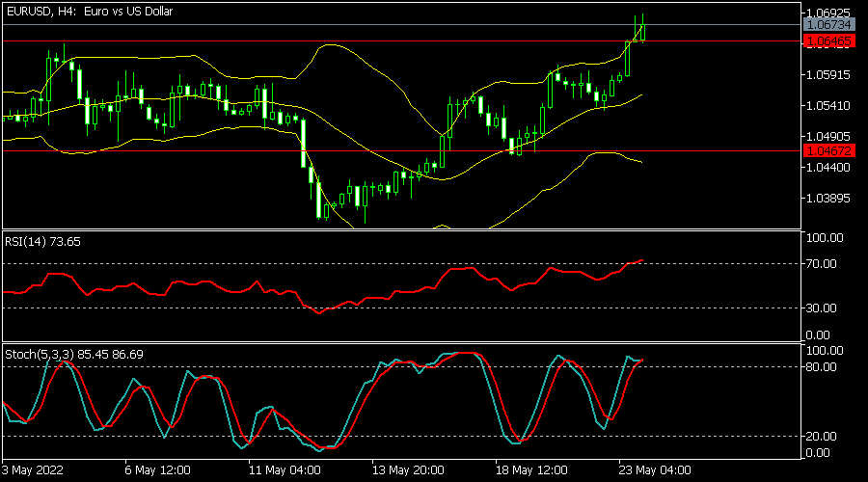
Task: Click the 1.04905 price scale value
Action: tap(828, 136)
